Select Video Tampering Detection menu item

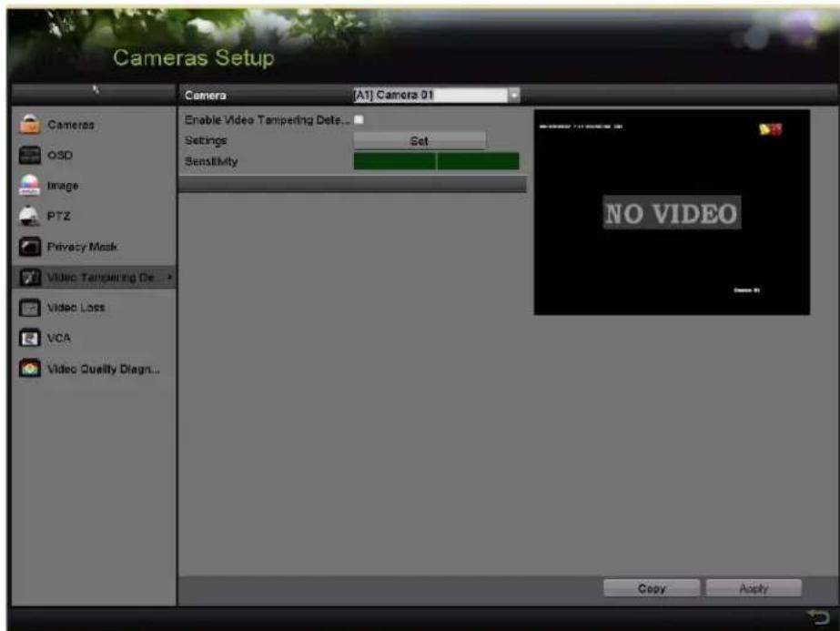[94, 277]
